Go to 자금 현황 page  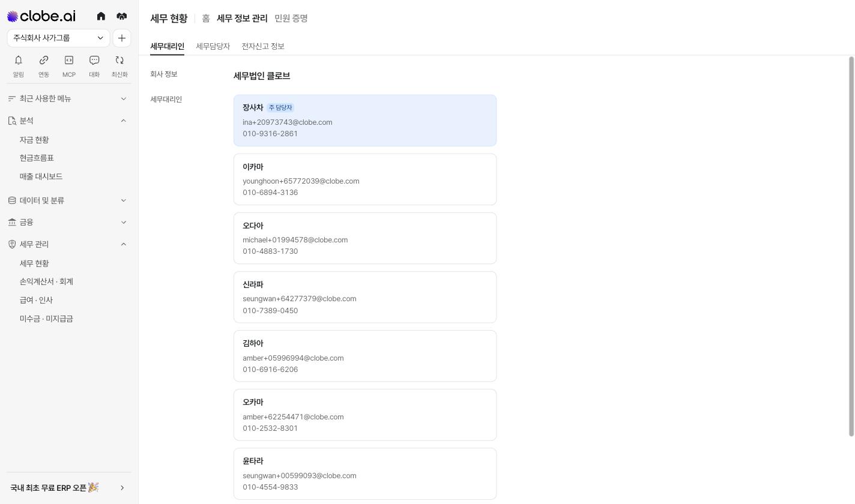pyautogui.click(x=34, y=140)
